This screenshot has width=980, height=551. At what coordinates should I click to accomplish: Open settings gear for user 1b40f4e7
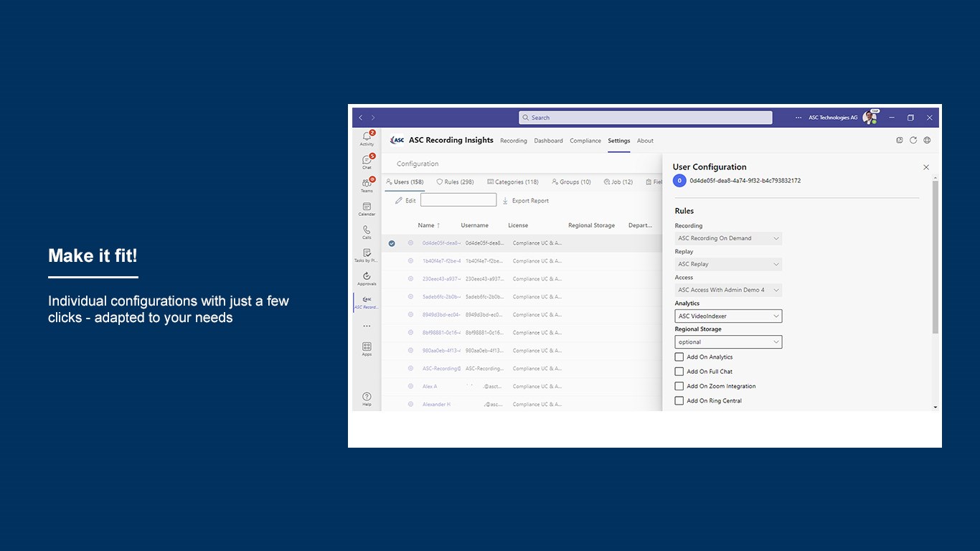410,260
